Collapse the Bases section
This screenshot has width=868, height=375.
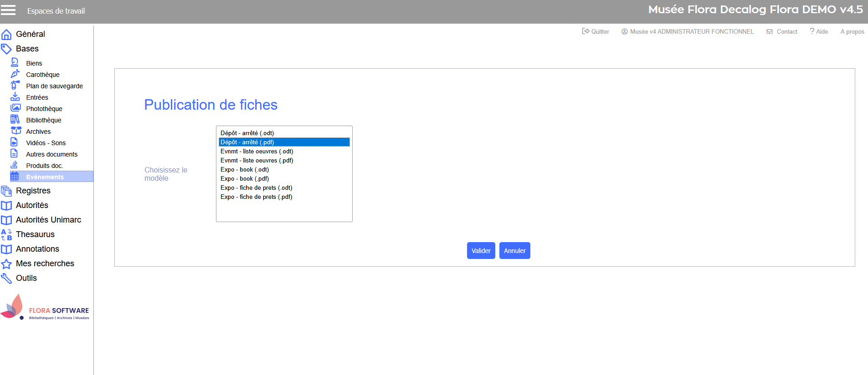27,49
